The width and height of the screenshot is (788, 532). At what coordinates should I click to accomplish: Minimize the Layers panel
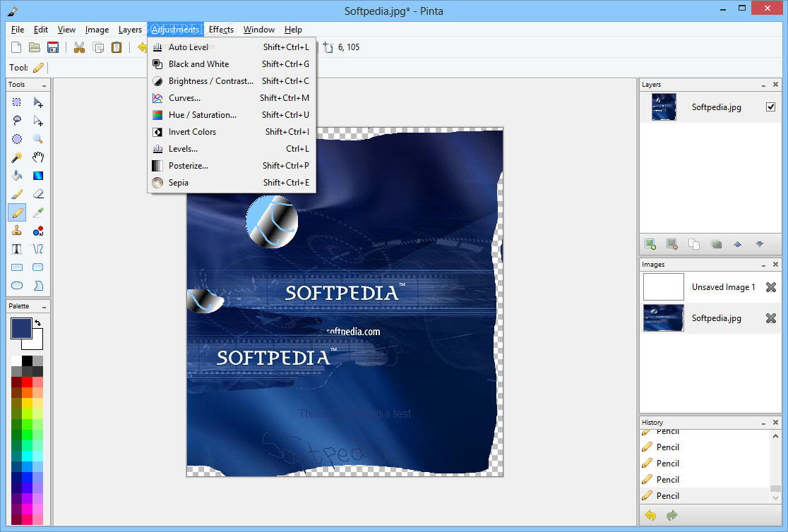pos(763,85)
